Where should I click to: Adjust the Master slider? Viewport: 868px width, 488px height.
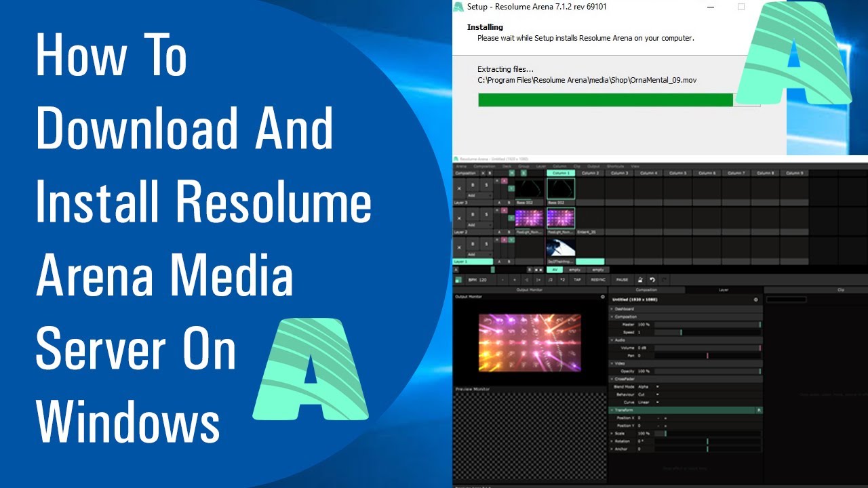707,325
